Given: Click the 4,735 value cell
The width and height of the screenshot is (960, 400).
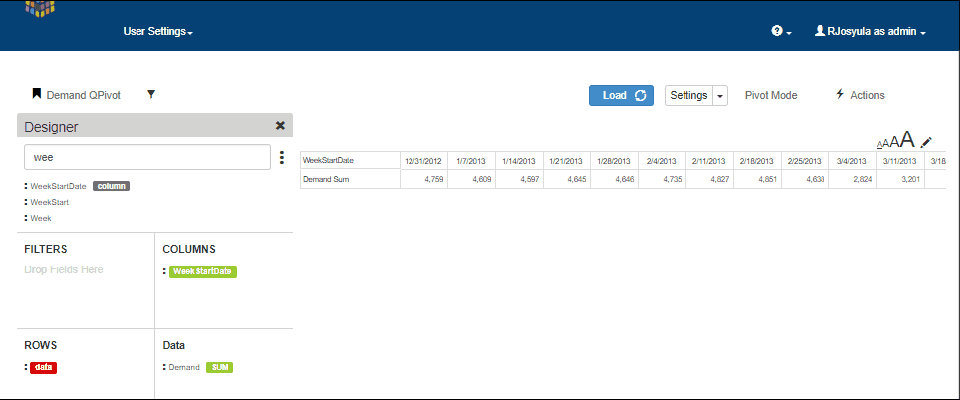Looking at the screenshot, I should (662, 179).
